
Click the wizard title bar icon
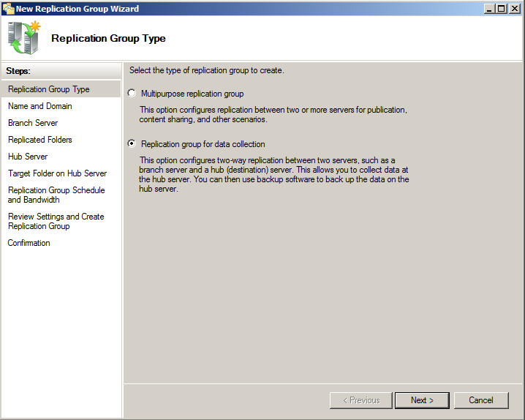[x=8, y=9]
